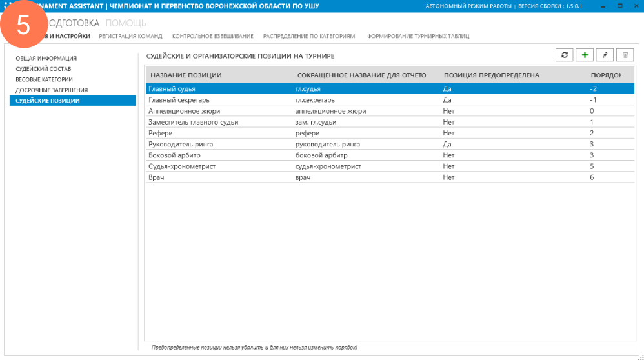Open the КОНТРОЛЬНОЕ ВЗВЕШИВАНИЕ tab
This screenshot has height=360, width=644.
212,37
